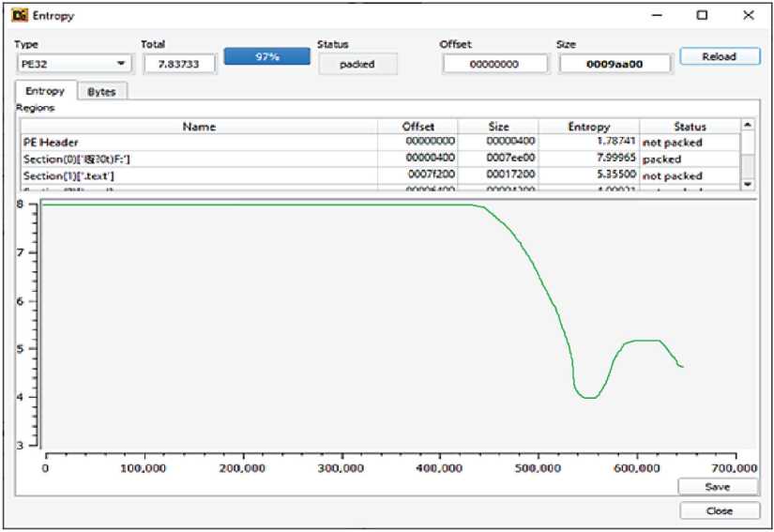Select the Section(1) '.text' row
The image size is (774, 532).
[x=199, y=175]
